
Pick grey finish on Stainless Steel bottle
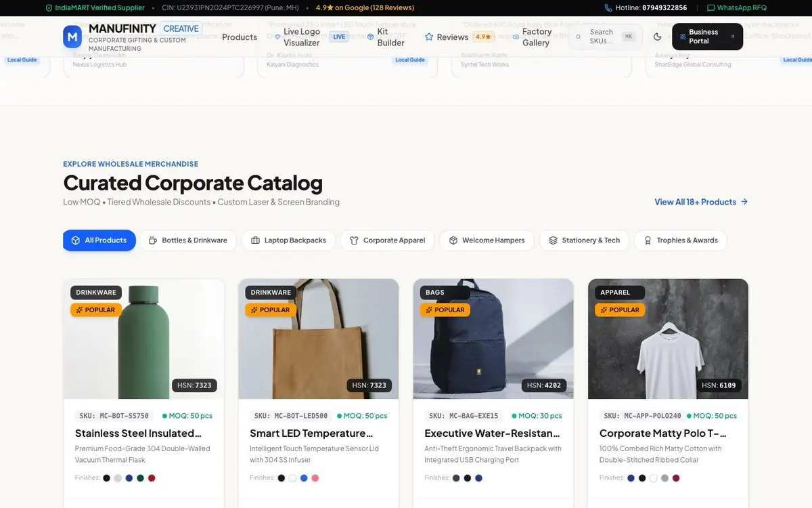point(118,478)
